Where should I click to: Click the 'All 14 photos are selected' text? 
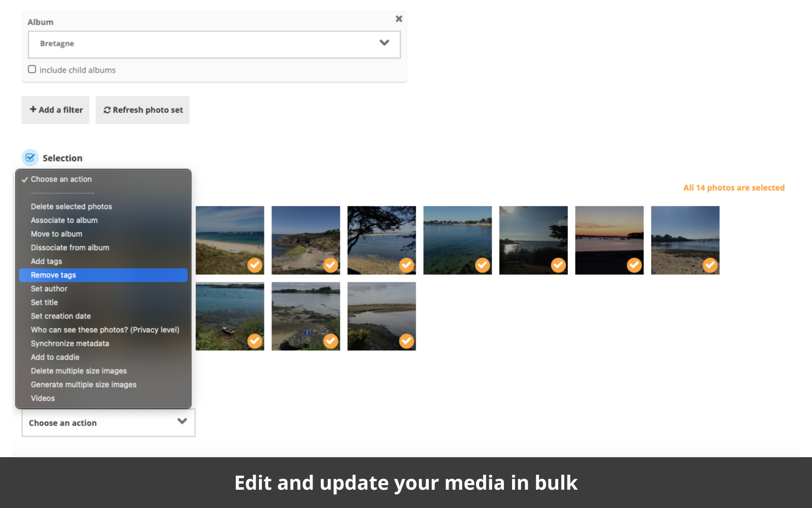coord(734,188)
